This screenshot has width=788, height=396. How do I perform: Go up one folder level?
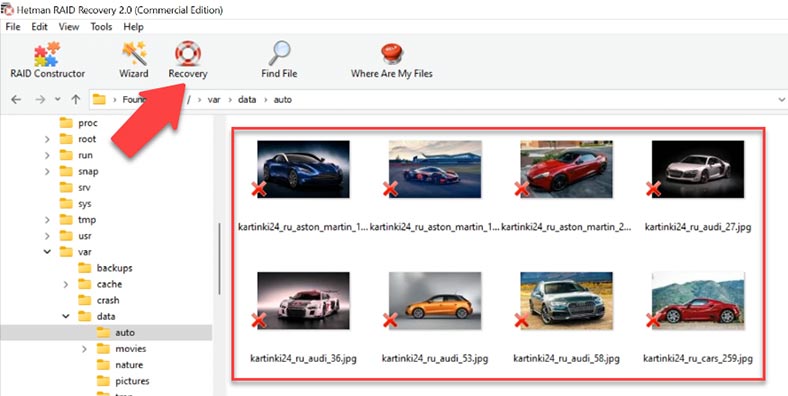point(75,100)
